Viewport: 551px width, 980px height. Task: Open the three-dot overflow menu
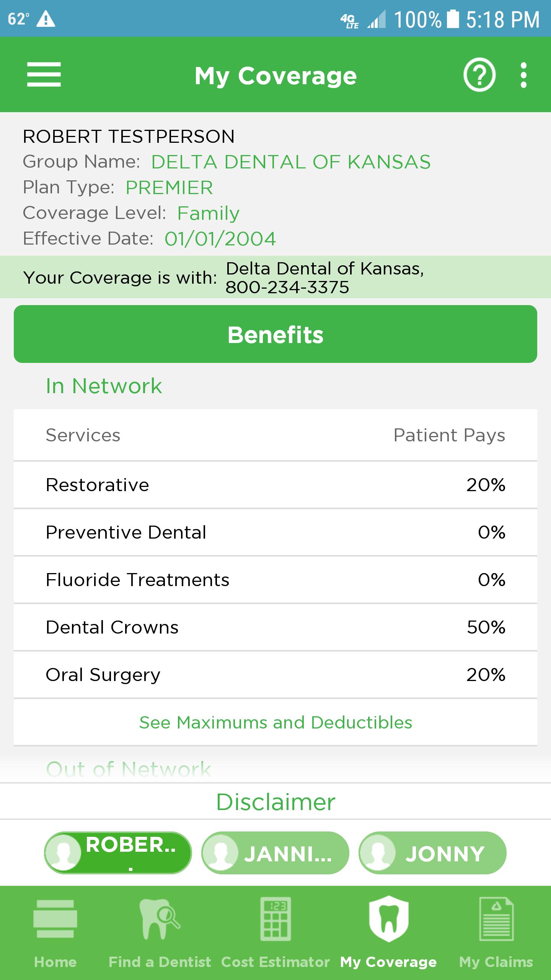tap(523, 75)
